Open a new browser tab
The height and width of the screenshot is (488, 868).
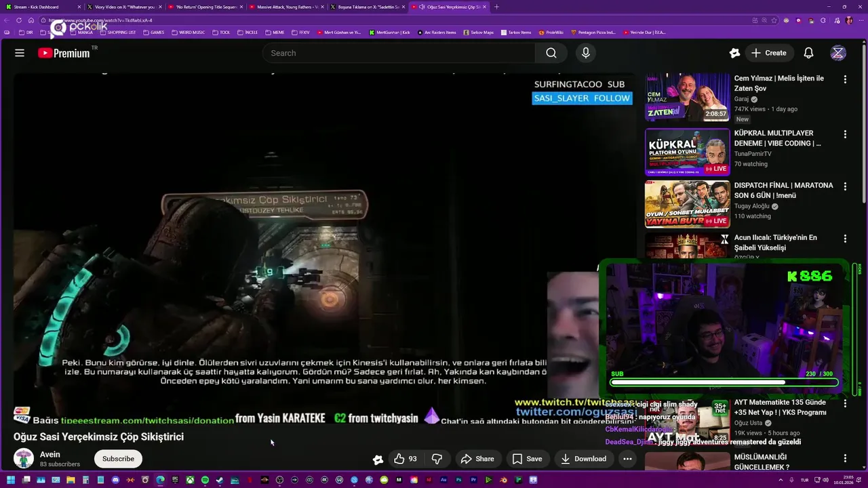(496, 7)
